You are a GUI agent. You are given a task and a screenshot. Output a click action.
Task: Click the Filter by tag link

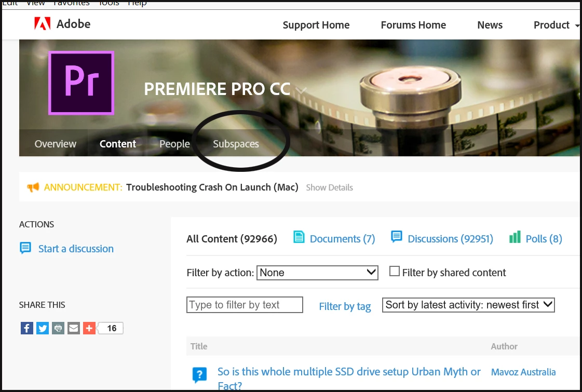[345, 306]
